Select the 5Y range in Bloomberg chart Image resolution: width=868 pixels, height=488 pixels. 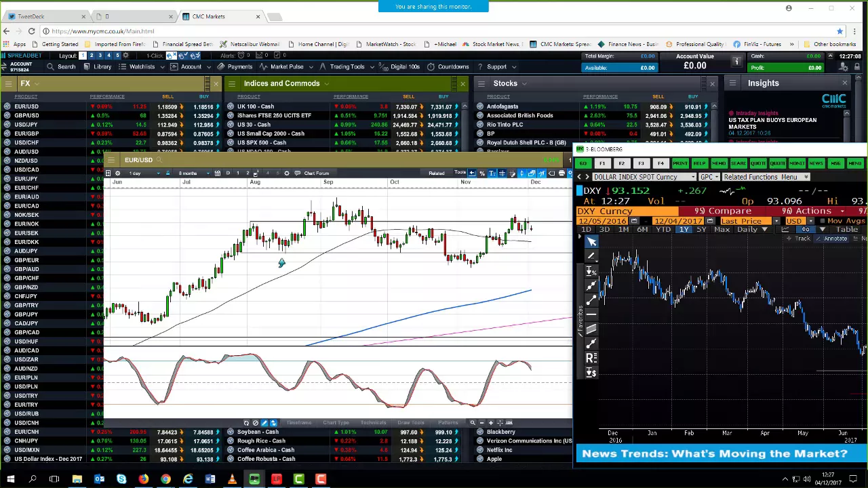pyautogui.click(x=701, y=230)
